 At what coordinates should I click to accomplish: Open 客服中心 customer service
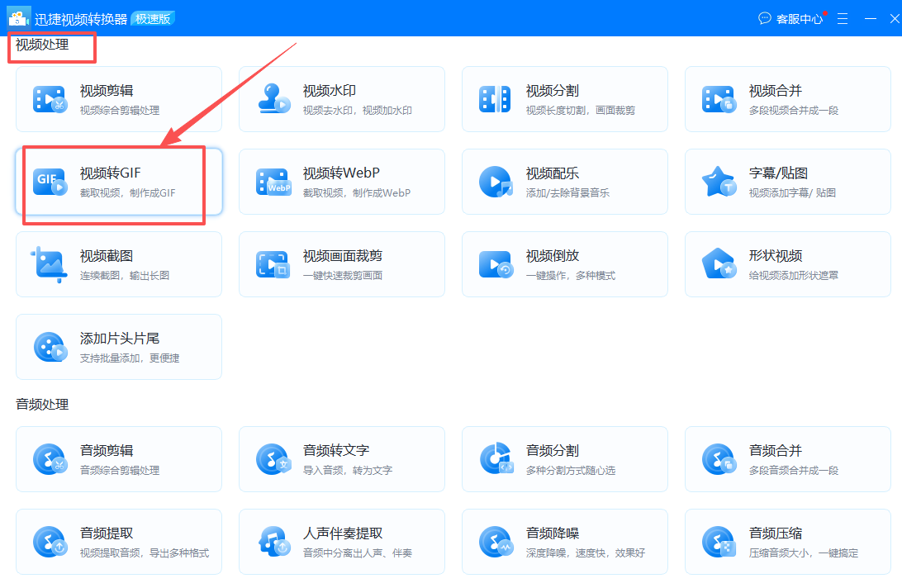(793, 18)
